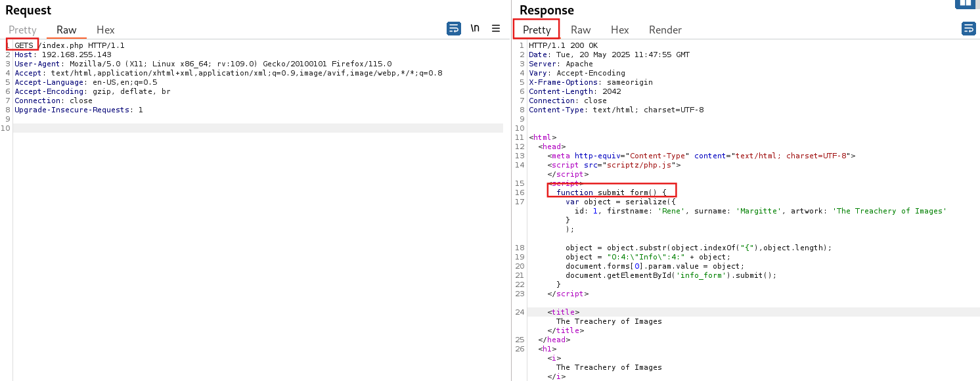Click the Response panel heading
Image resolution: width=980 pixels, height=381 pixels.
pos(546,10)
